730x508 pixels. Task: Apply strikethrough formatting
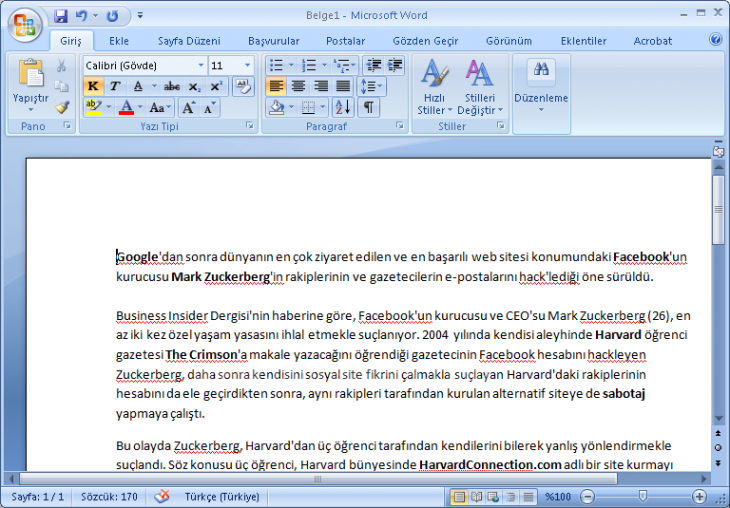click(172, 87)
